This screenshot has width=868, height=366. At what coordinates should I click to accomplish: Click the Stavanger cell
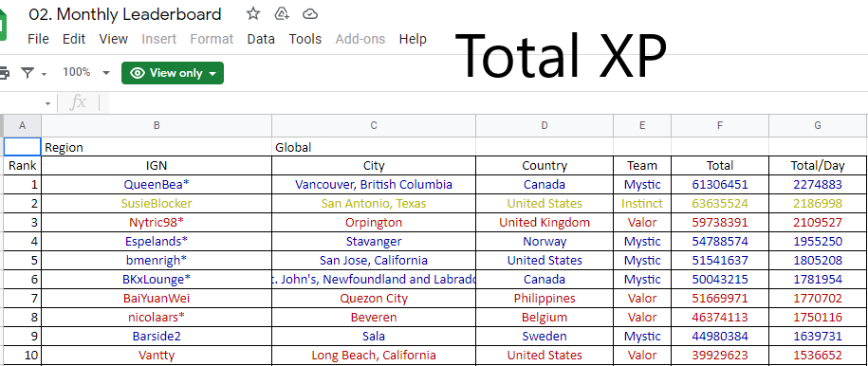[x=374, y=242]
